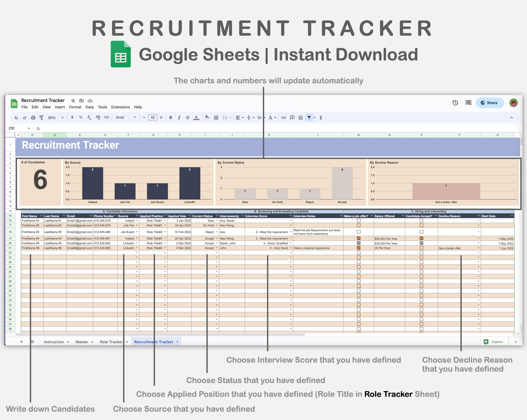Toggle bold formatting

171,117
